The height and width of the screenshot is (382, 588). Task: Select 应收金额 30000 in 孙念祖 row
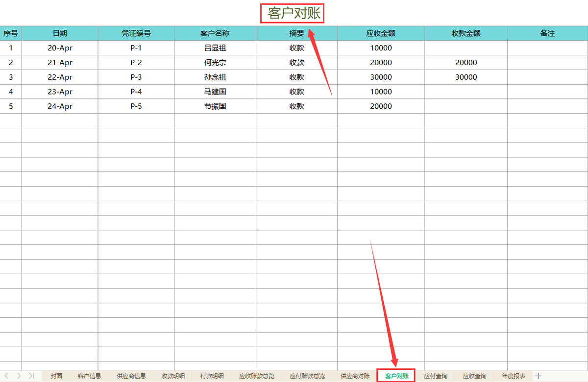(x=381, y=77)
